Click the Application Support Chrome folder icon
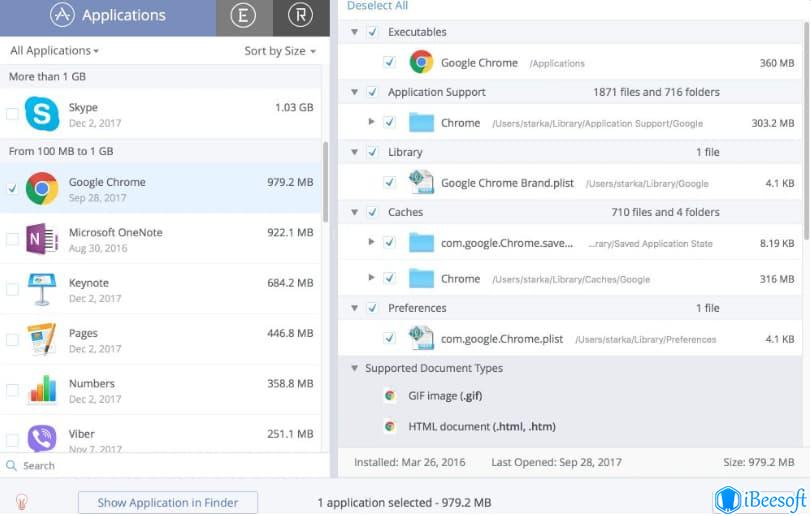This screenshot has width=811, height=516. (421, 123)
